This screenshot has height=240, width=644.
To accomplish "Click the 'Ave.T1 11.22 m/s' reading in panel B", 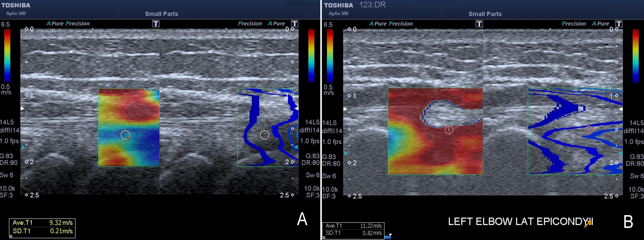I will [353, 226].
